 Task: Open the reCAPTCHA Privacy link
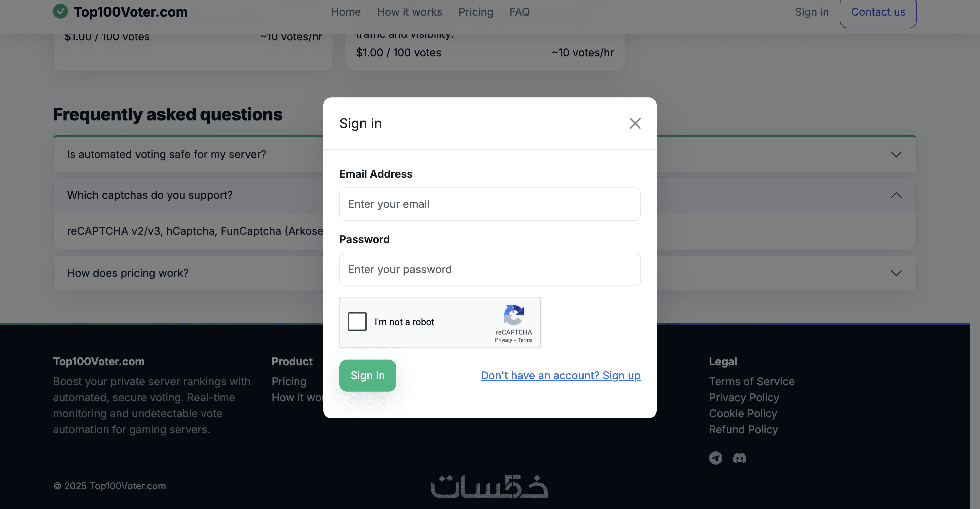tap(503, 340)
